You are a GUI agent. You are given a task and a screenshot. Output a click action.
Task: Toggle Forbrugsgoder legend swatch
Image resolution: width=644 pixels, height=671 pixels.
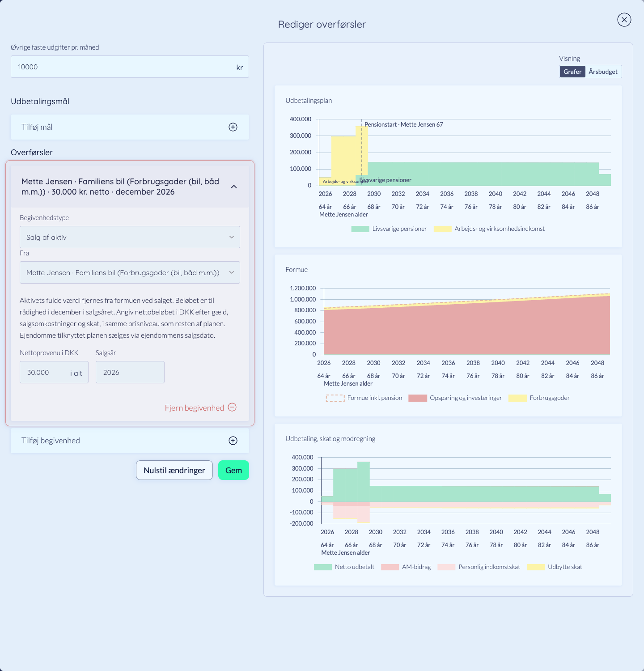point(517,398)
